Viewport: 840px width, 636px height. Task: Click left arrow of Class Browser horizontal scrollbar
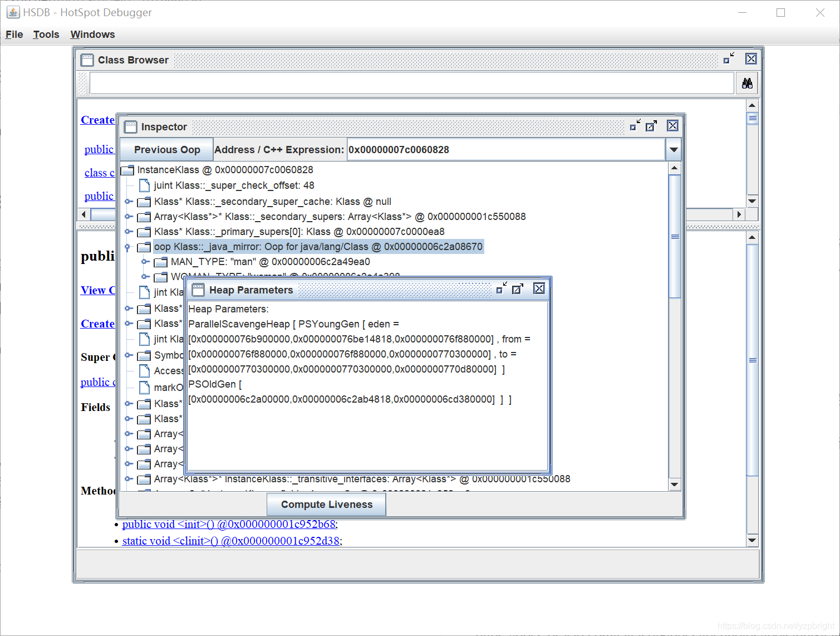84,214
